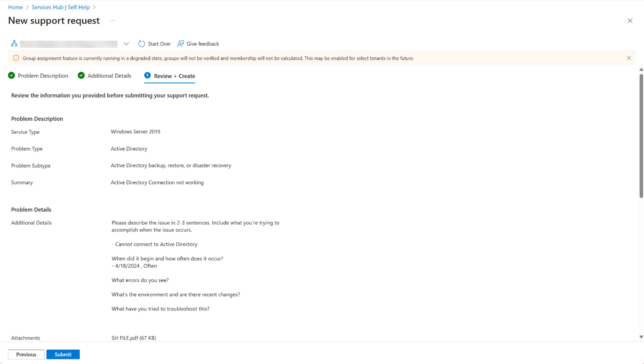Click the Problem Description completed checkmark icon
The width and height of the screenshot is (644, 364).
[11, 76]
